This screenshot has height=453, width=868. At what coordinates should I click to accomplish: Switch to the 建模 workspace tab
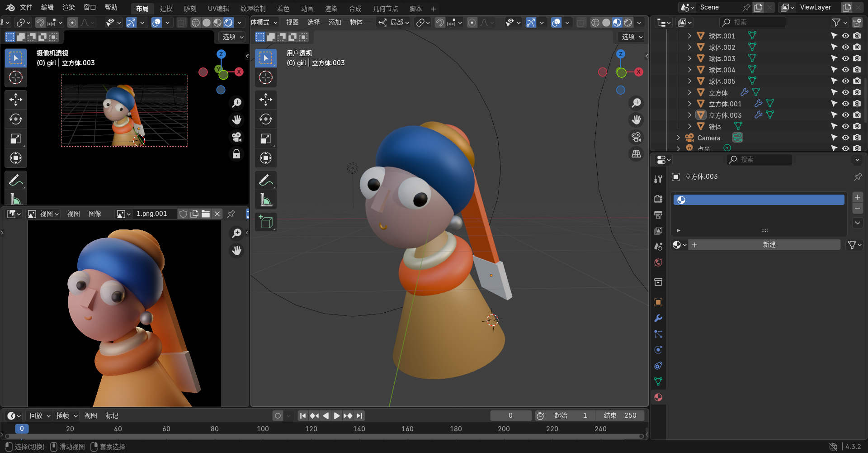click(x=166, y=9)
